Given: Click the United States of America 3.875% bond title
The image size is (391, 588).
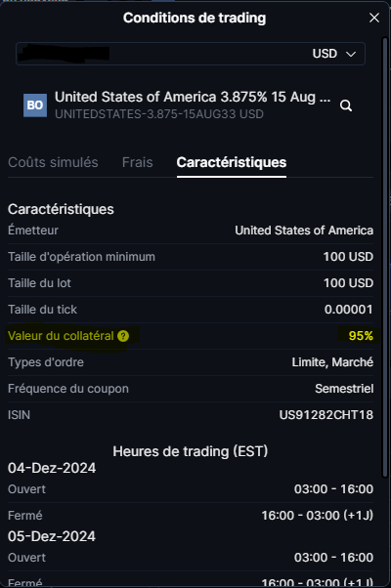Looking at the screenshot, I should point(193,97).
